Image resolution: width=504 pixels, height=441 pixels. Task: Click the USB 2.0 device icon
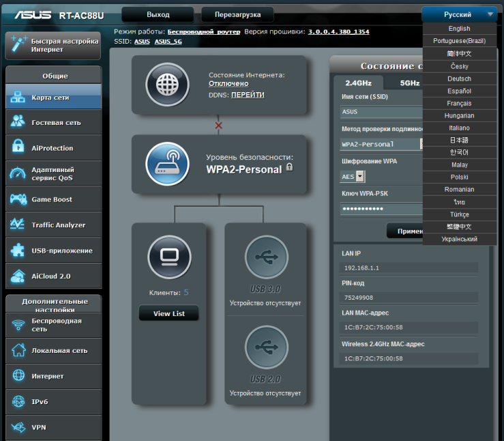267,347
